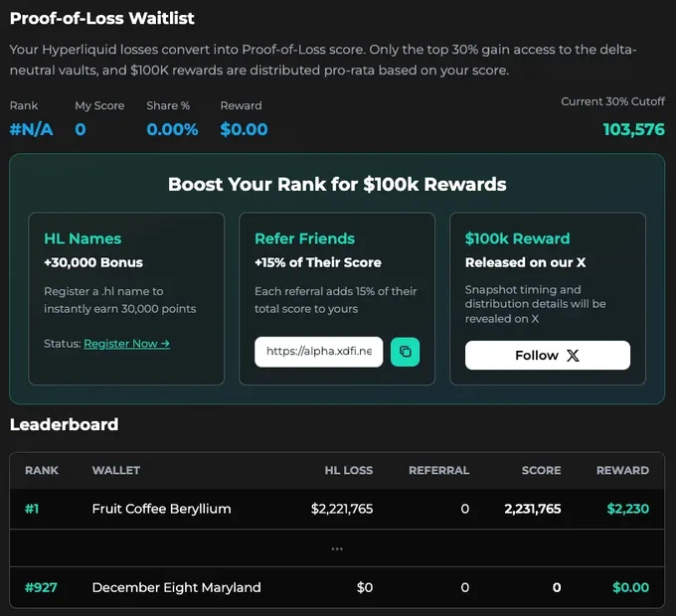This screenshot has height=616, width=676.
Task: Select rank #927 in leaderboard
Action: click(x=41, y=587)
